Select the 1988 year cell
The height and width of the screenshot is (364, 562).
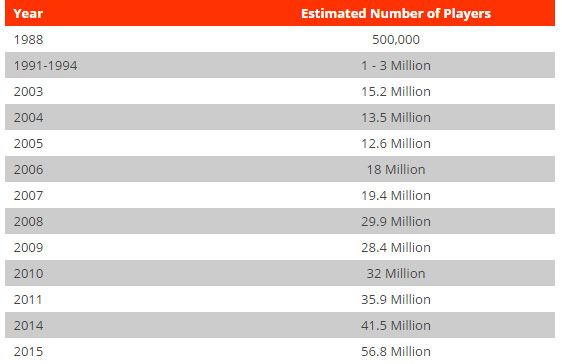pyautogui.click(x=28, y=39)
